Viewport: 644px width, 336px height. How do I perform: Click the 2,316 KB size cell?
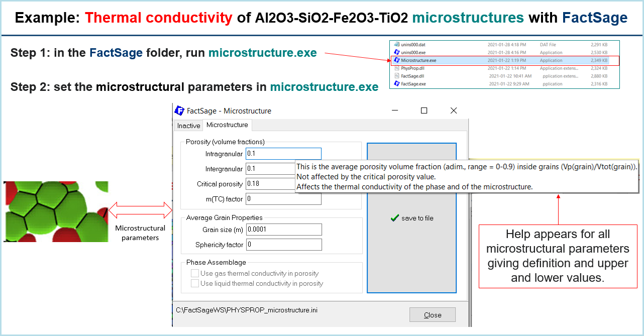599,84
